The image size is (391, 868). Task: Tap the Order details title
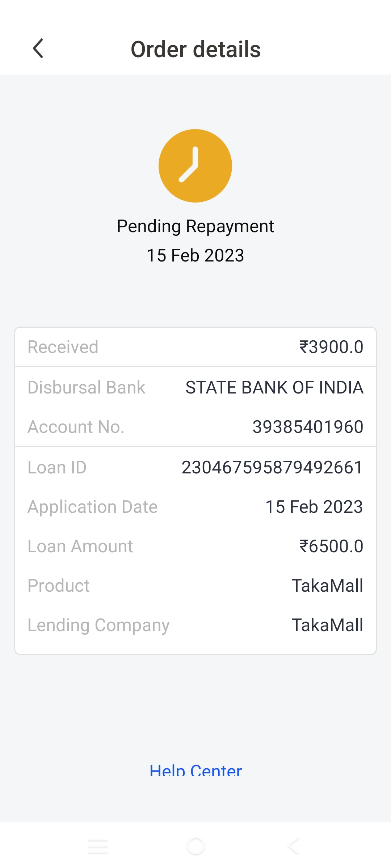click(x=195, y=49)
